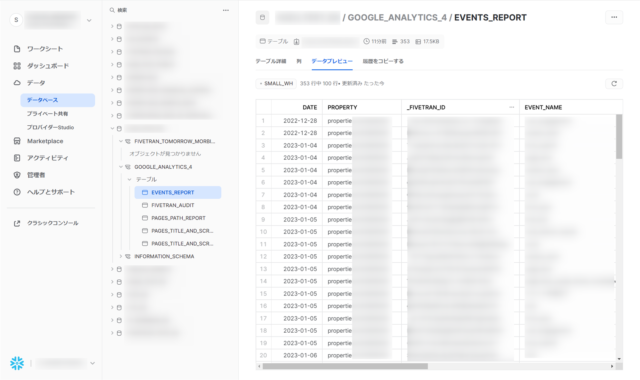Image resolution: width=640 pixels, height=380 pixels.
Task: Click the クラシックコンソール external link icon
Action: point(17,223)
